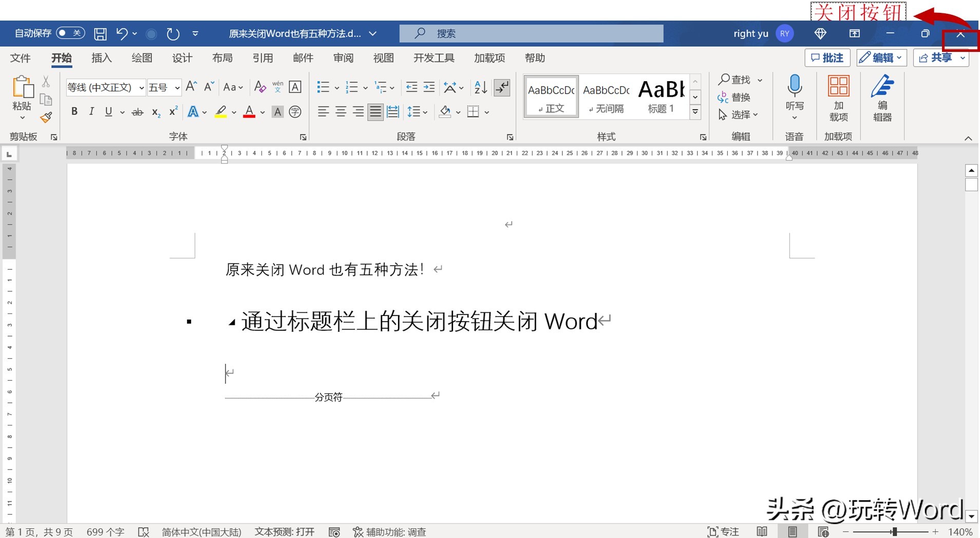
Task: Click the Editor pen icon
Action: pos(882,86)
